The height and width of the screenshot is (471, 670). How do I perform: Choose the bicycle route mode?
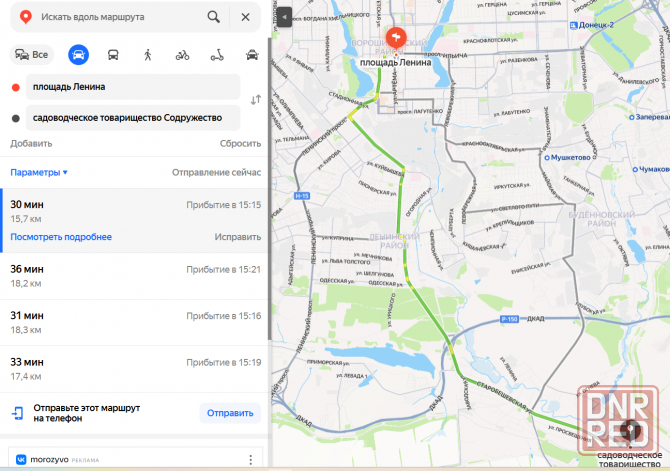(x=182, y=55)
